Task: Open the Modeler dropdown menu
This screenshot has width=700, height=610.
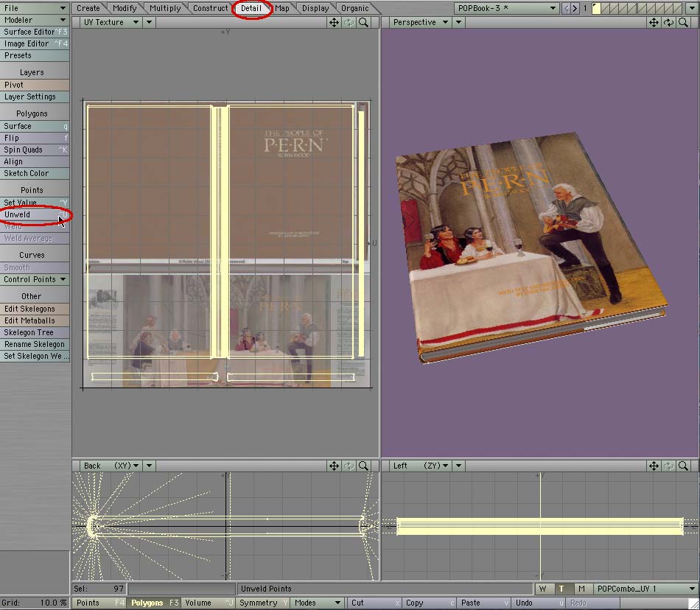Action: click(35, 20)
